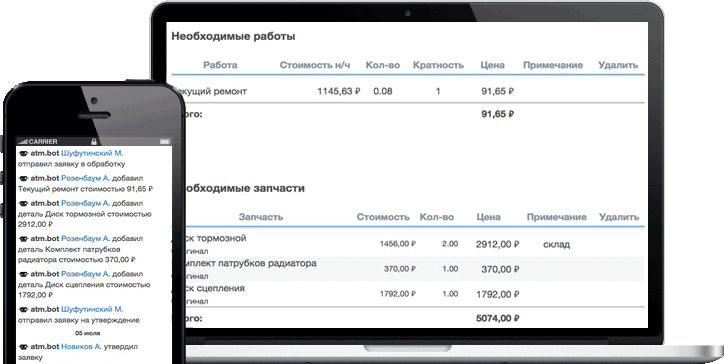Click 'Цена' header in the works table

[492, 65]
